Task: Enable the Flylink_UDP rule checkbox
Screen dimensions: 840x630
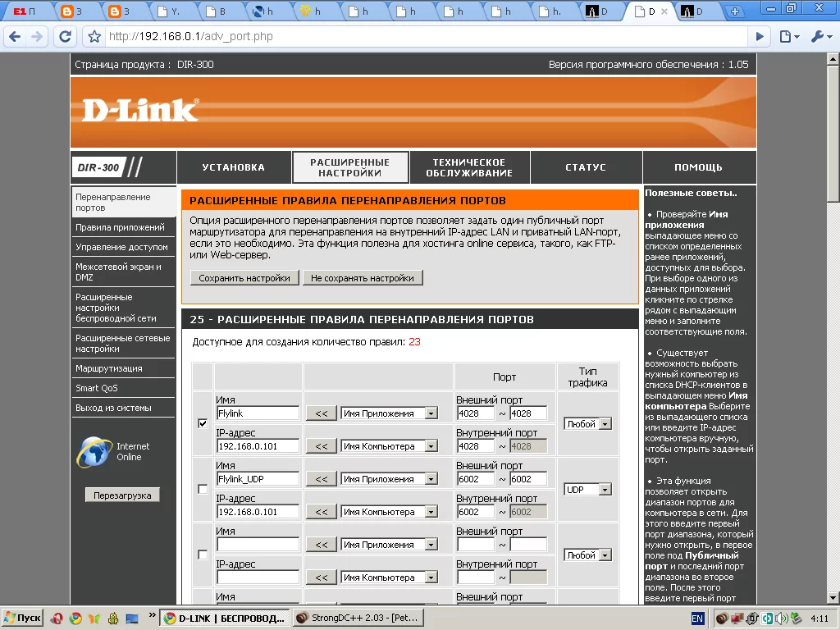Action: [x=203, y=489]
